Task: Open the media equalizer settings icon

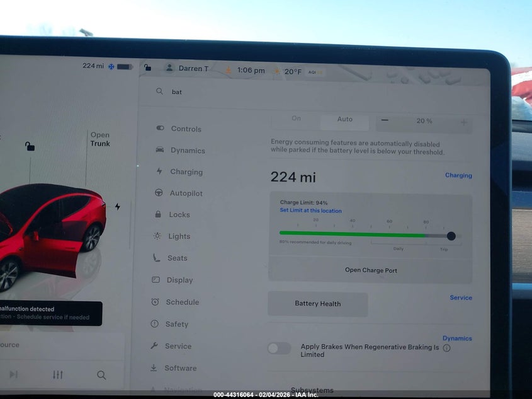Action: point(57,375)
